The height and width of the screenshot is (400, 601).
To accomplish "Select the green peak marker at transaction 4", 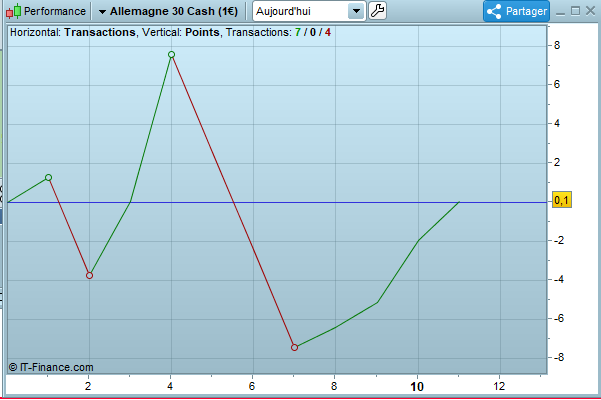I will 171,54.
